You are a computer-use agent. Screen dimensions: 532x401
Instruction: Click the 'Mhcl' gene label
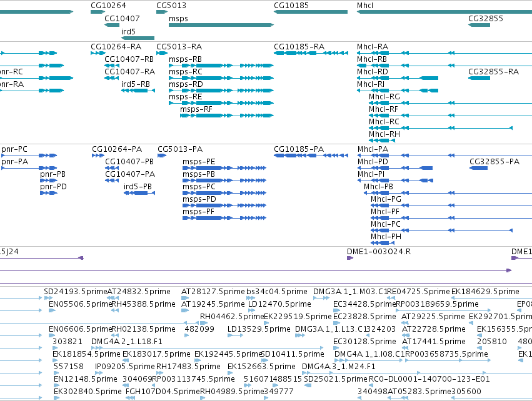tap(365, 6)
